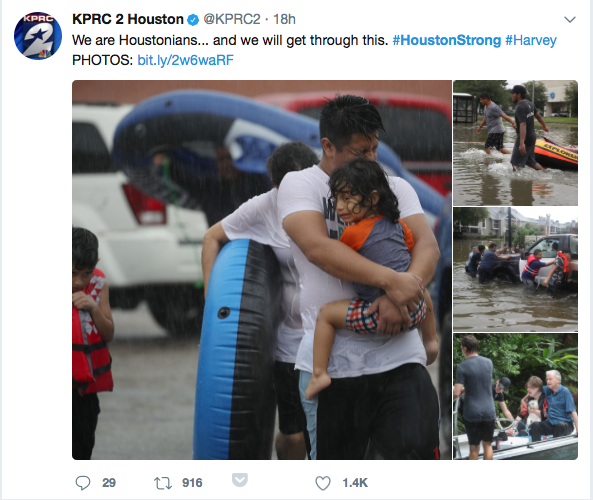The height and width of the screenshot is (500, 593).
Task: Open the KPRC 2 Houston account name
Action: [x=128, y=19]
